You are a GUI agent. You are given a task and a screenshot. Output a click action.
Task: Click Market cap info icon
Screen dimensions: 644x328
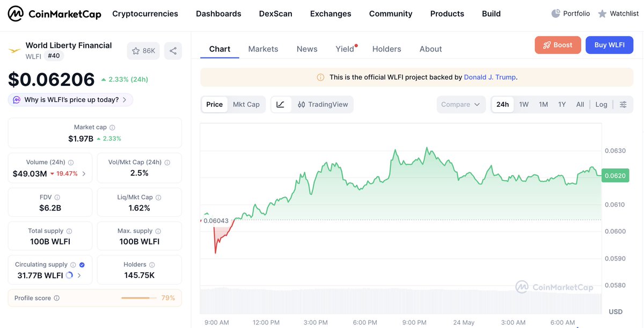point(112,128)
